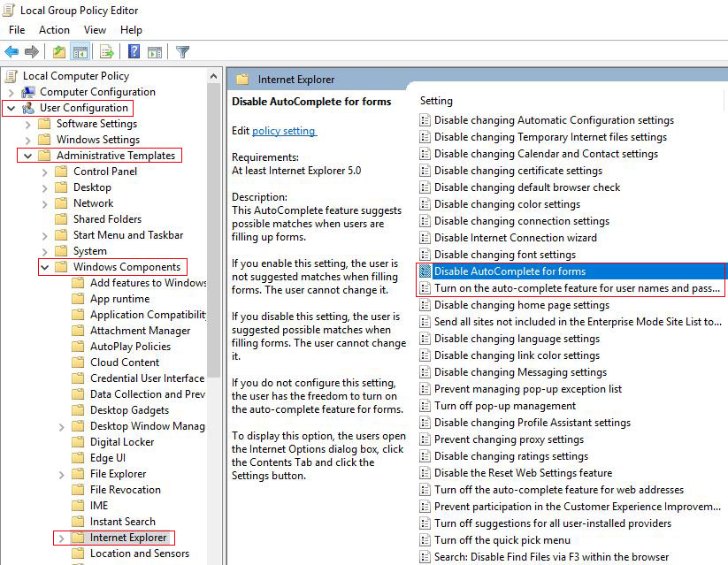The image size is (728, 565).
Task: Expand the Software Settings node
Action: point(27,125)
